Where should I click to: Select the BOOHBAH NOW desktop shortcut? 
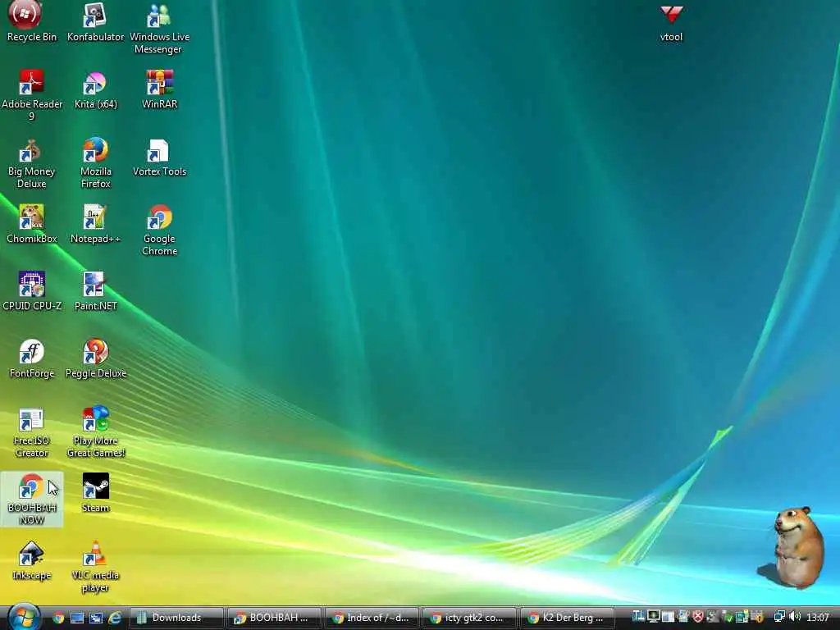click(x=32, y=500)
